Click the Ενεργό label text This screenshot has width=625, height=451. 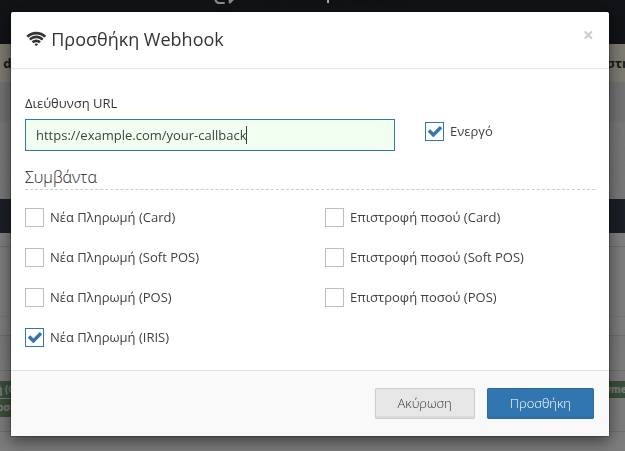pos(472,132)
